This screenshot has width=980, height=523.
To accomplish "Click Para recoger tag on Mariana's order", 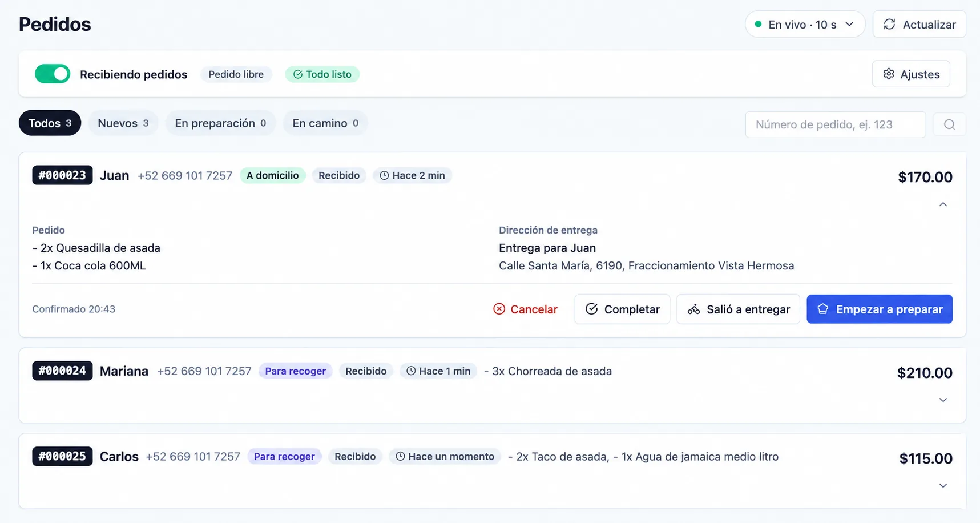I will [x=295, y=371].
